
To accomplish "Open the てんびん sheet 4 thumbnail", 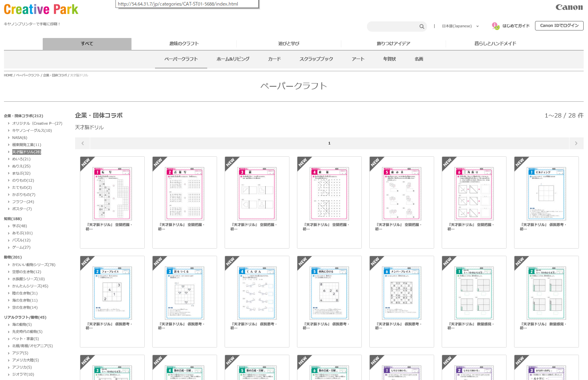I will (x=257, y=293).
